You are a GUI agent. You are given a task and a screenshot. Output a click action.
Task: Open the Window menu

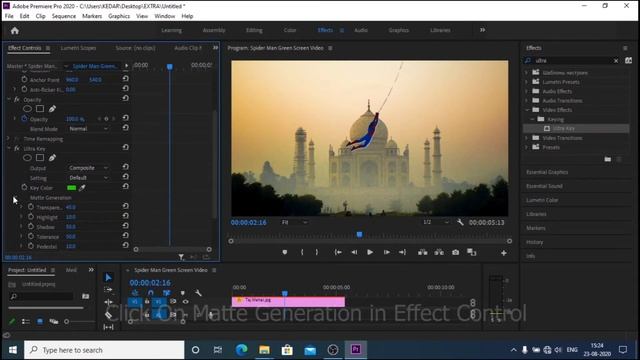tap(164, 16)
